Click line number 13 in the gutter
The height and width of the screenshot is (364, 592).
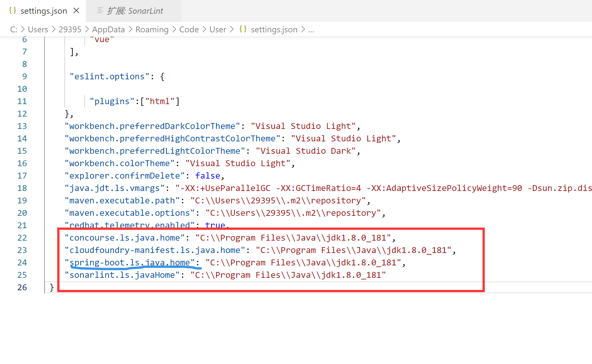click(x=22, y=126)
